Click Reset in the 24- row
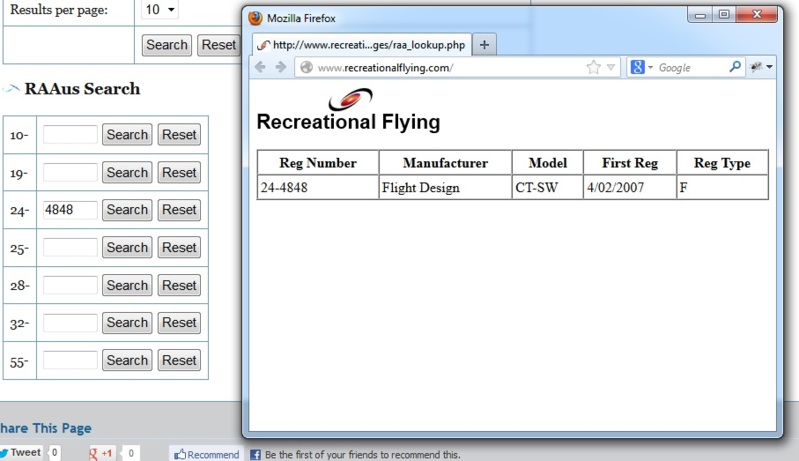This screenshot has width=799, height=461. (x=179, y=210)
